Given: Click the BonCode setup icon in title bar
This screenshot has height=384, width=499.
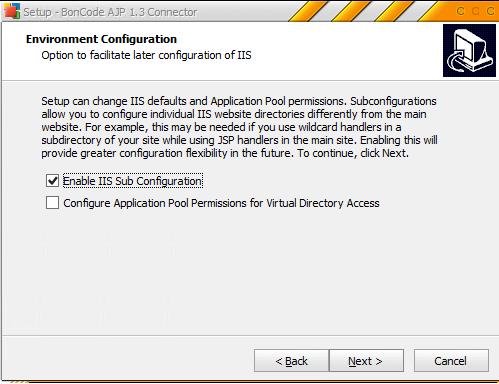Looking at the screenshot, I should click(11, 11).
